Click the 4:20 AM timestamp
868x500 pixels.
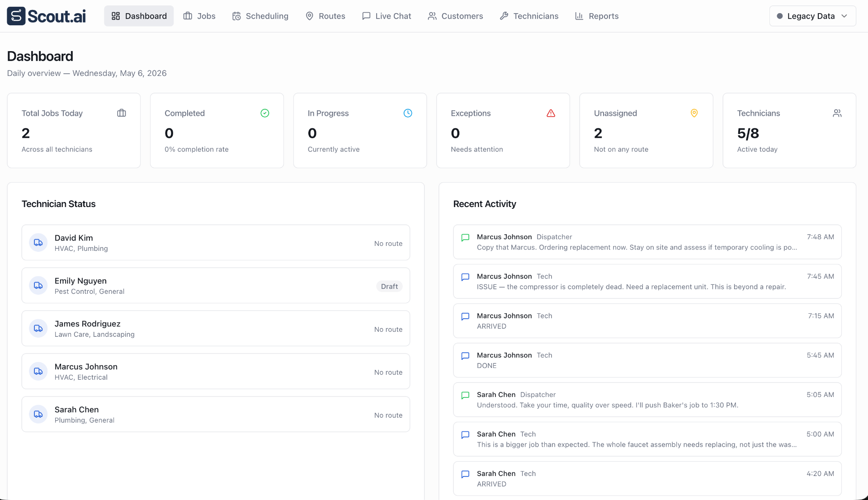pos(820,473)
